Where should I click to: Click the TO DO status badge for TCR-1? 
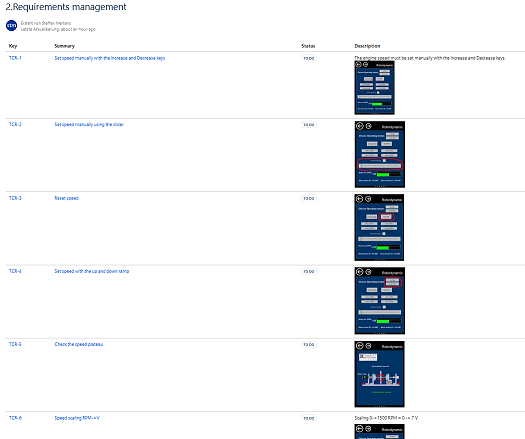click(x=309, y=58)
